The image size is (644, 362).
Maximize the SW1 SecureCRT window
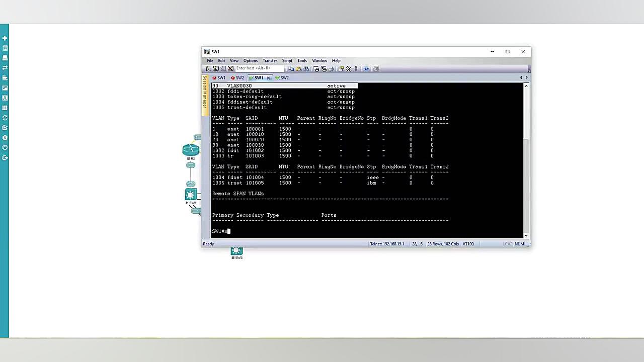click(508, 51)
